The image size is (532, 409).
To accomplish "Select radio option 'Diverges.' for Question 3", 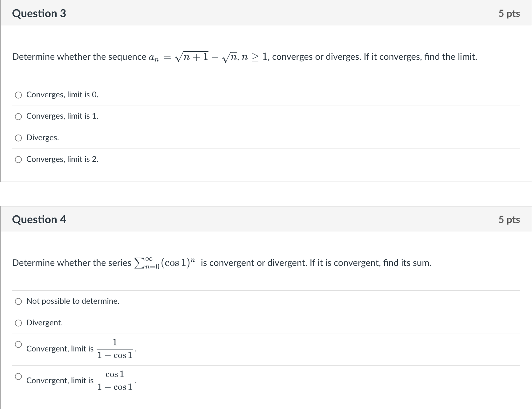I will coord(18,138).
